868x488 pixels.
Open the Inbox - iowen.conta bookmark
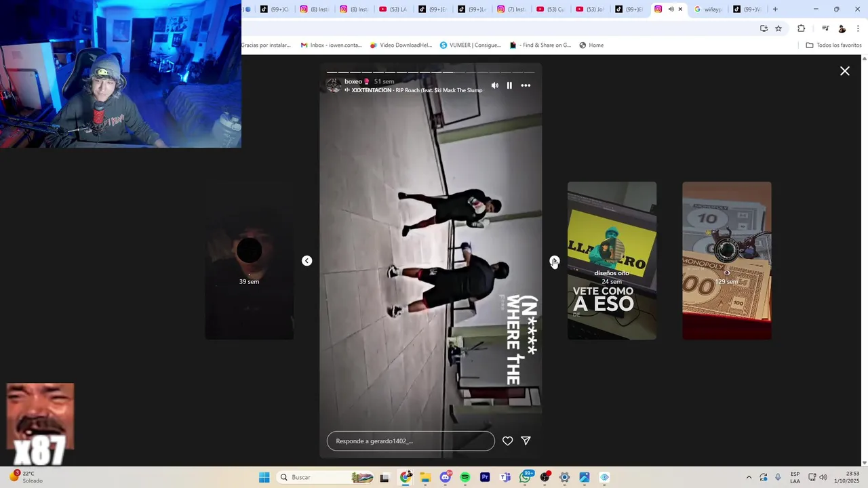tap(332, 45)
